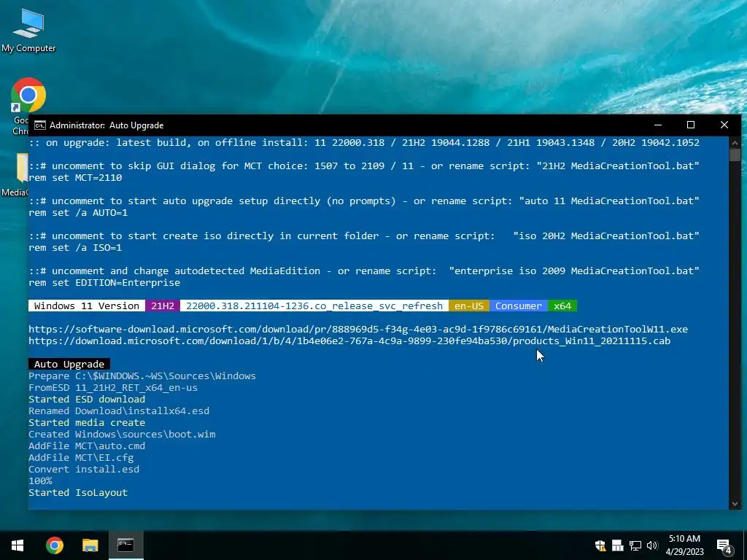Image resolution: width=747 pixels, height=560 pixels.
Task: Click the blue 'Consumer' badge
Action: 519,306
